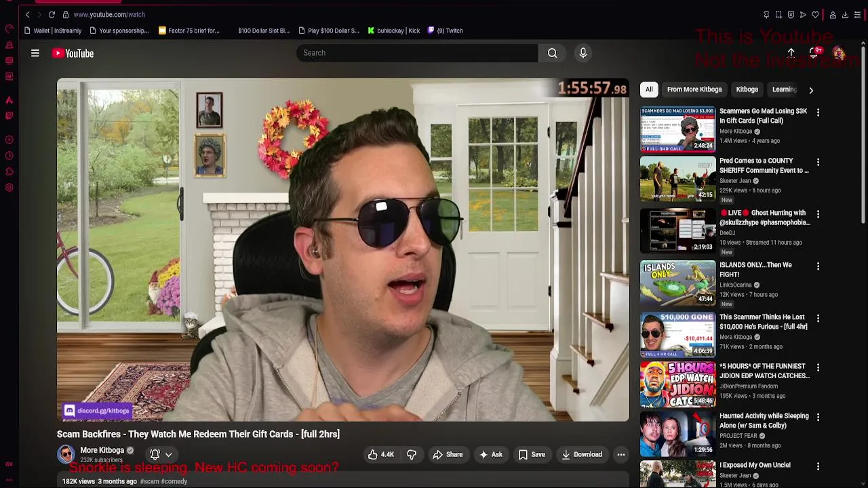The width and height of the screenshot is (868, 488).
Task: Reload the page with the refresh icon
Action: click(x=52, y=14)
